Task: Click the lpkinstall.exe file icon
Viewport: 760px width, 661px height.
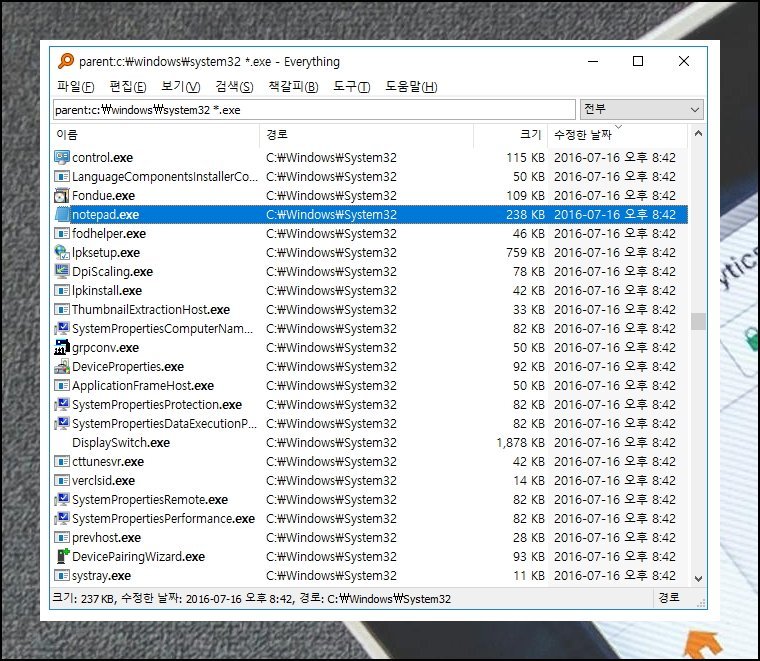Action: 62,290
